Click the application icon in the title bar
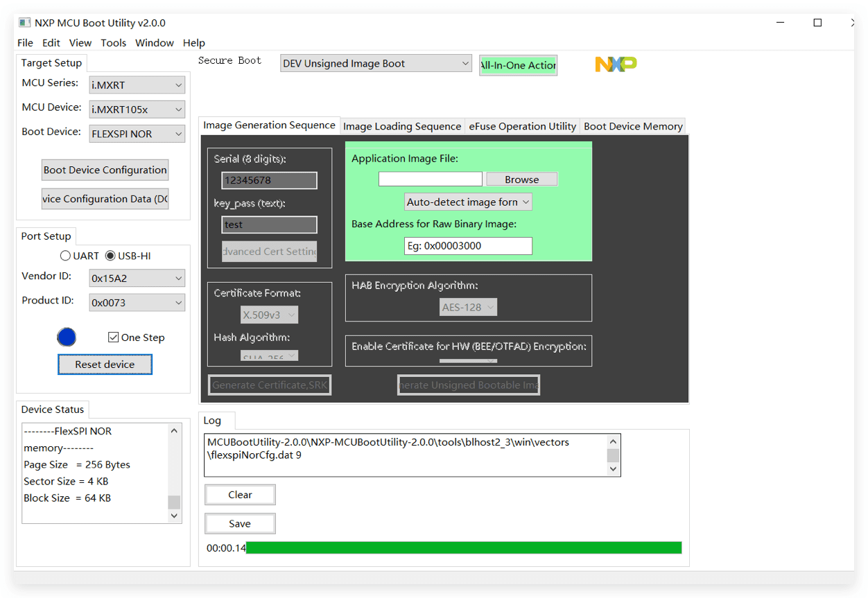The width and height of the screenshot is (868, 598). pos(25,23)
